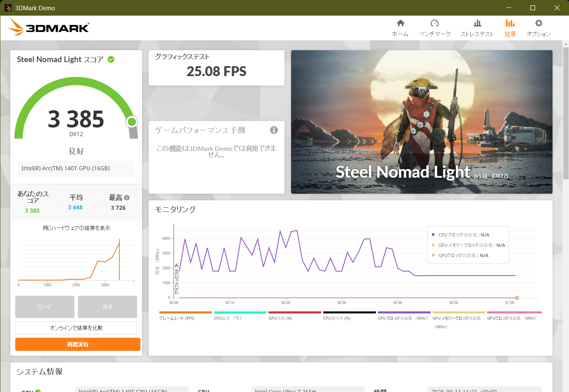Viewport: 569px width, 392px height.
Task: Click the orange 再度実行 button
Action: click(78, 344)
